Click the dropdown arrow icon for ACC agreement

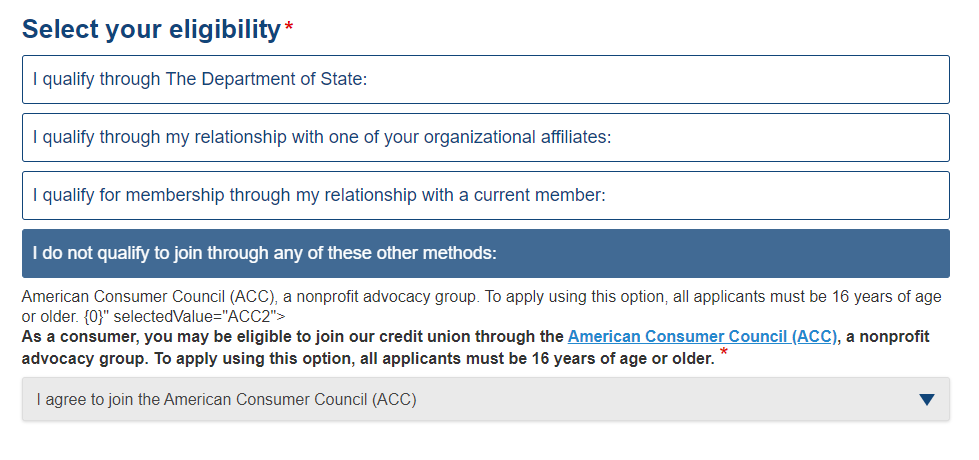pos(926,400)
